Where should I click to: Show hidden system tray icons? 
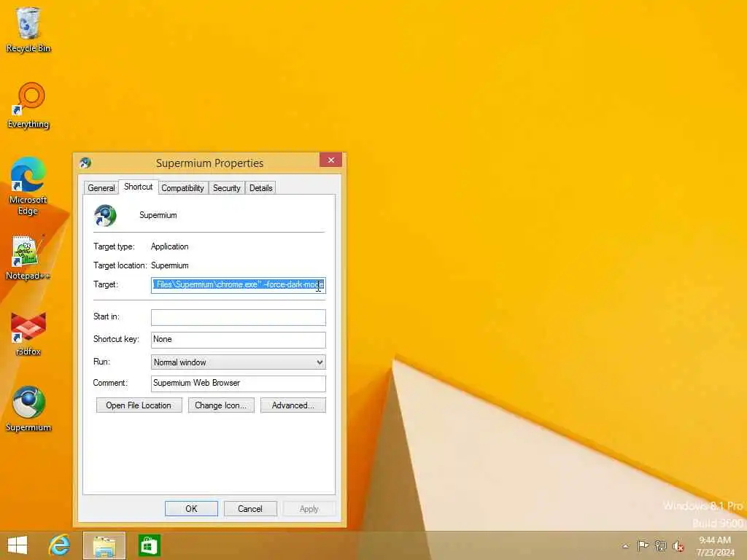pyautogui.click(x=625, y=545)
